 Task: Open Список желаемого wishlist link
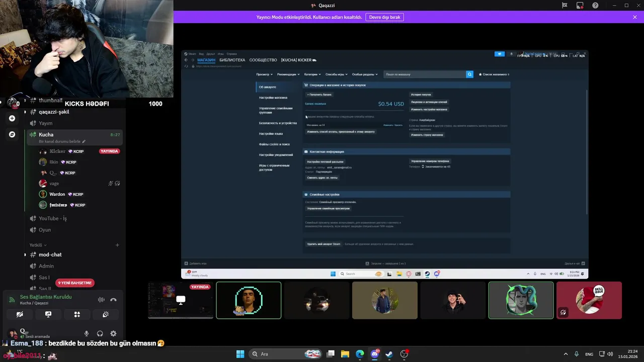[494, 74]
